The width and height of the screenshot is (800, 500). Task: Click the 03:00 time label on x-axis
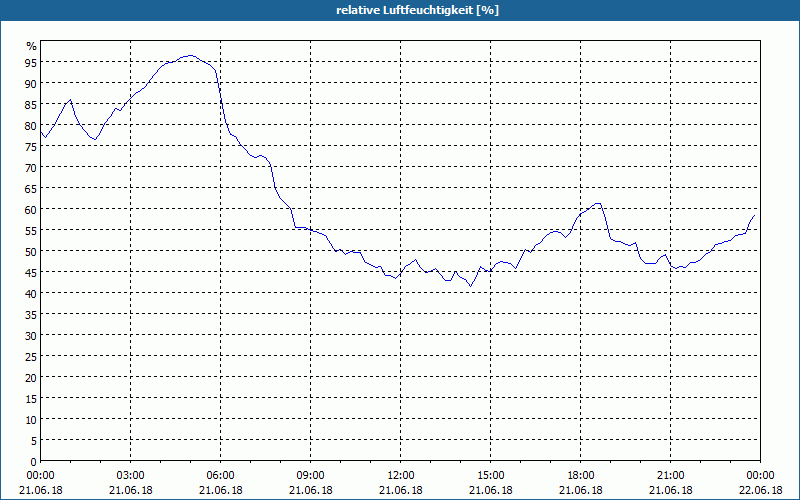point(131,475)
